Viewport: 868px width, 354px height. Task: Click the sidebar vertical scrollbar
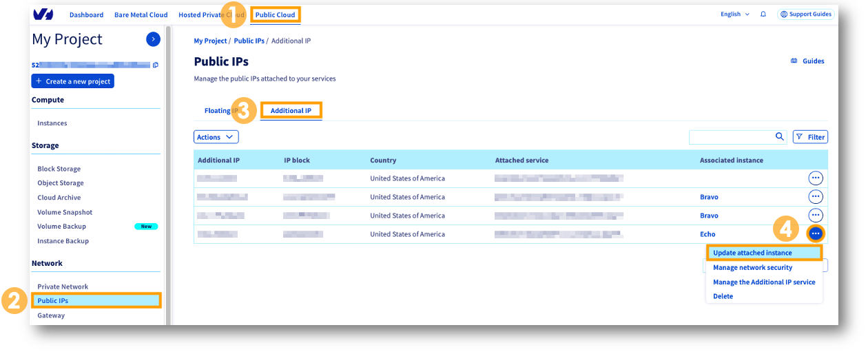(x=167, y=176)
